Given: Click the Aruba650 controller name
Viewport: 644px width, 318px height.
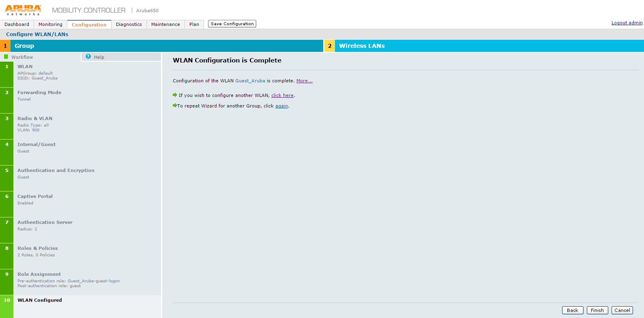Looking at the screenshot, I should point(147,11).
